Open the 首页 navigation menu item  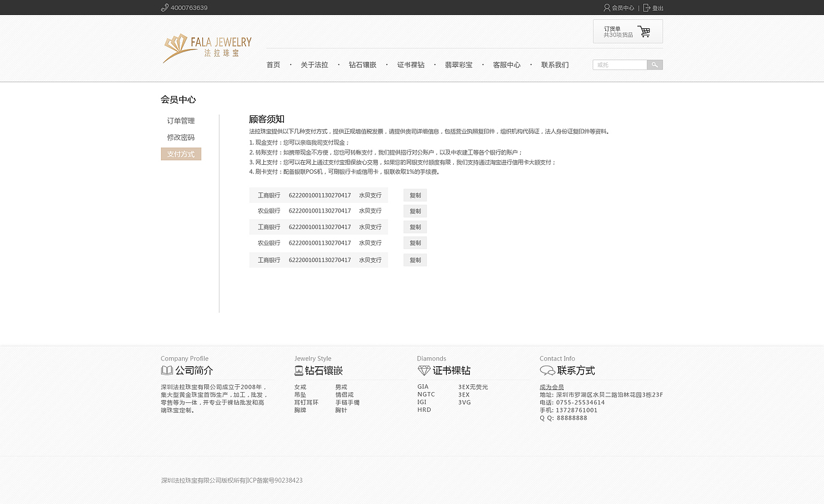tap(272, 64)
